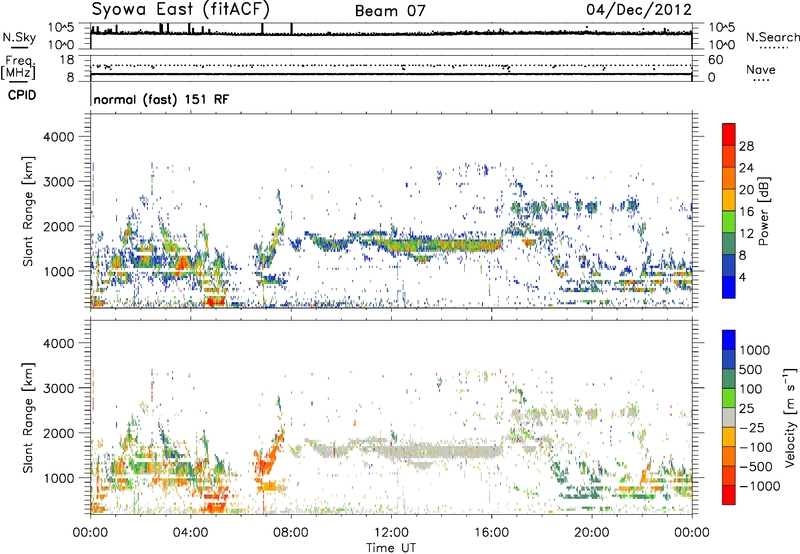Viewport: 800px width, 554px height.
Task: Click the '60' tick on the Nave axis
Action: coord(716,60)
